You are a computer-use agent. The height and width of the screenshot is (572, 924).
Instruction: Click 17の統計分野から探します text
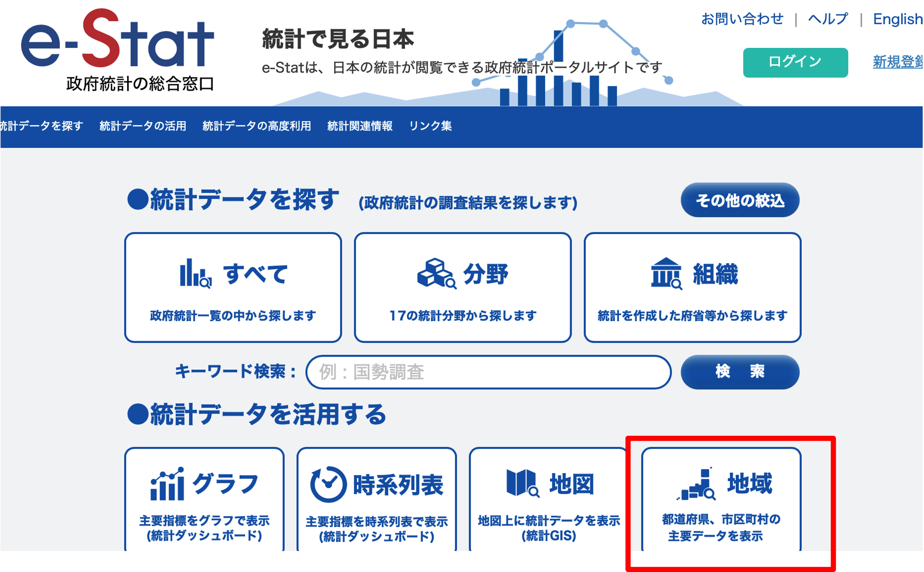[x=463, y=316]
